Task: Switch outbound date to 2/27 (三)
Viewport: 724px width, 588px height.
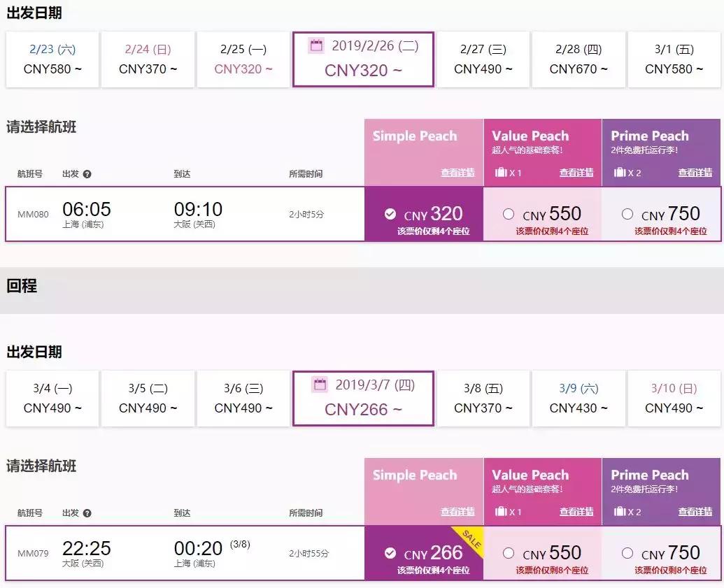Action: pyautogui.click(x=483, y=59)
